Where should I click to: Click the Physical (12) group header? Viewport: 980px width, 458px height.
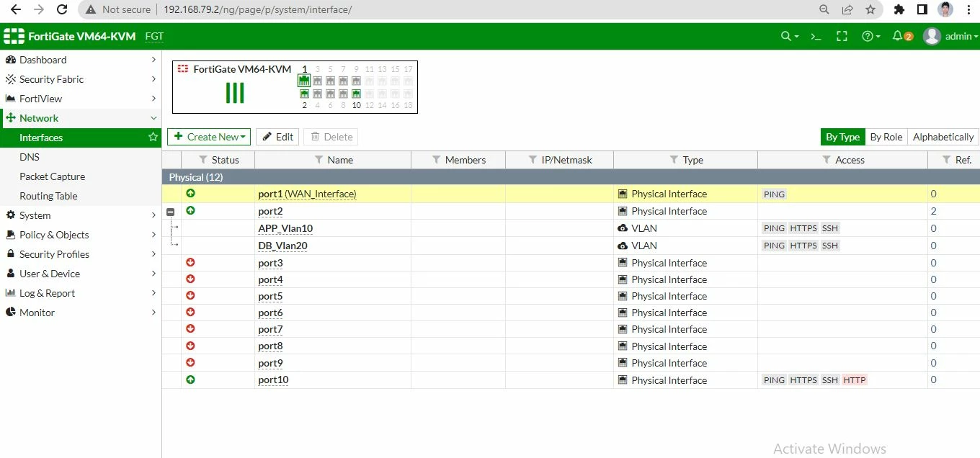point(571,177)
